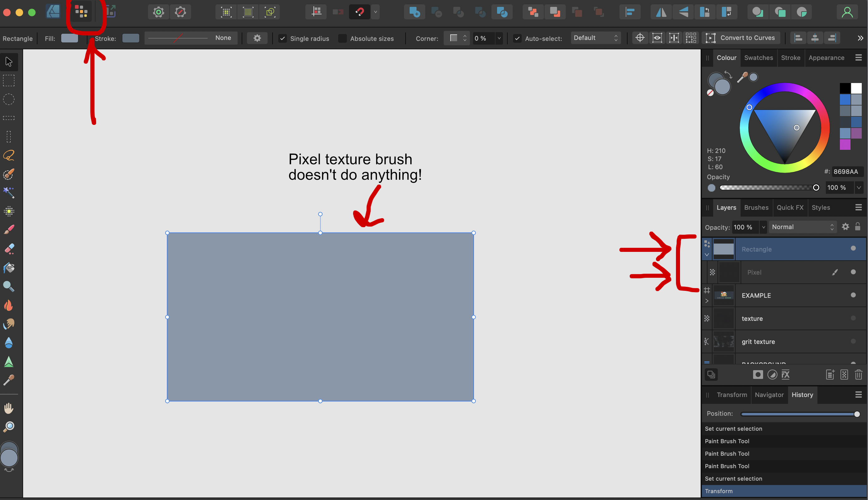
Task: Click Flip Horizontal in the toolbar
Action: (x=661, y=12)
